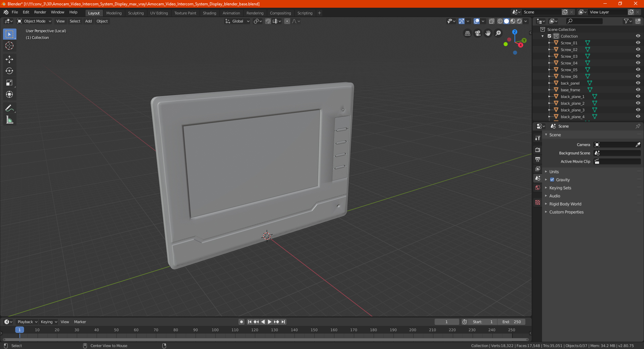Open the Render properties tab
Viewport: 644px width, 349px height.
tap(538, 150)
